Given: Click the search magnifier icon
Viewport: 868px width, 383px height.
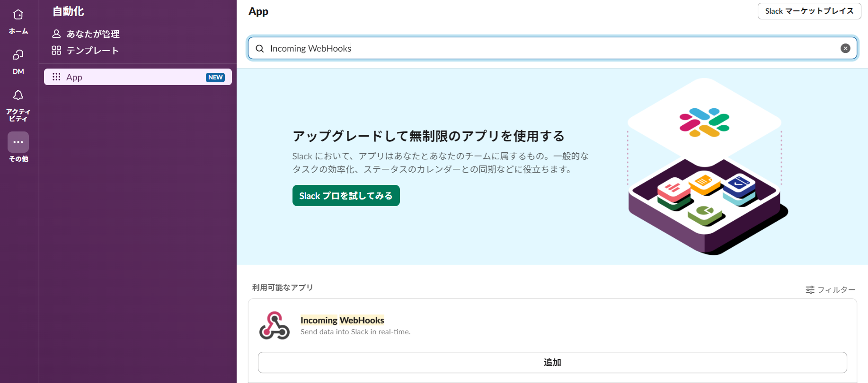Looking at the screenshot, I should 260,48.
